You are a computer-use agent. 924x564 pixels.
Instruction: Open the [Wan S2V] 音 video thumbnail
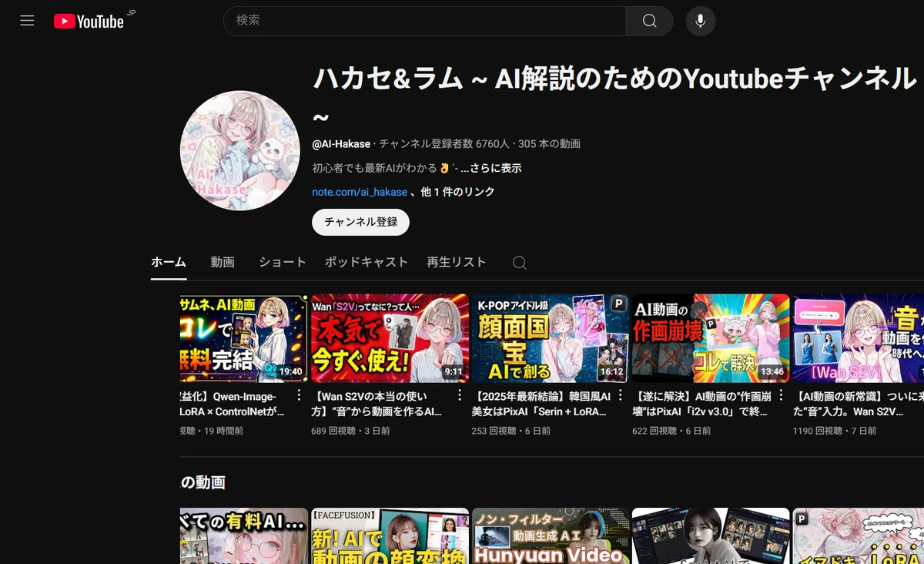tap(859, 338)
